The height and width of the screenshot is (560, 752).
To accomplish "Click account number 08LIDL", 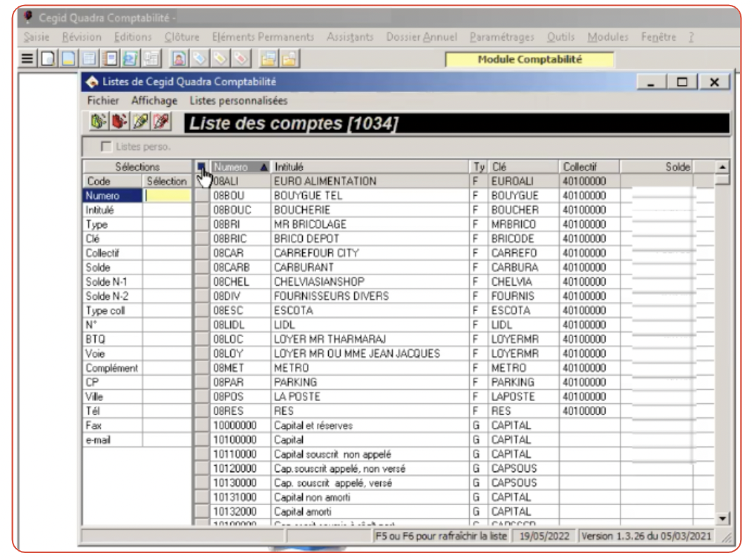I will point(229,325).
